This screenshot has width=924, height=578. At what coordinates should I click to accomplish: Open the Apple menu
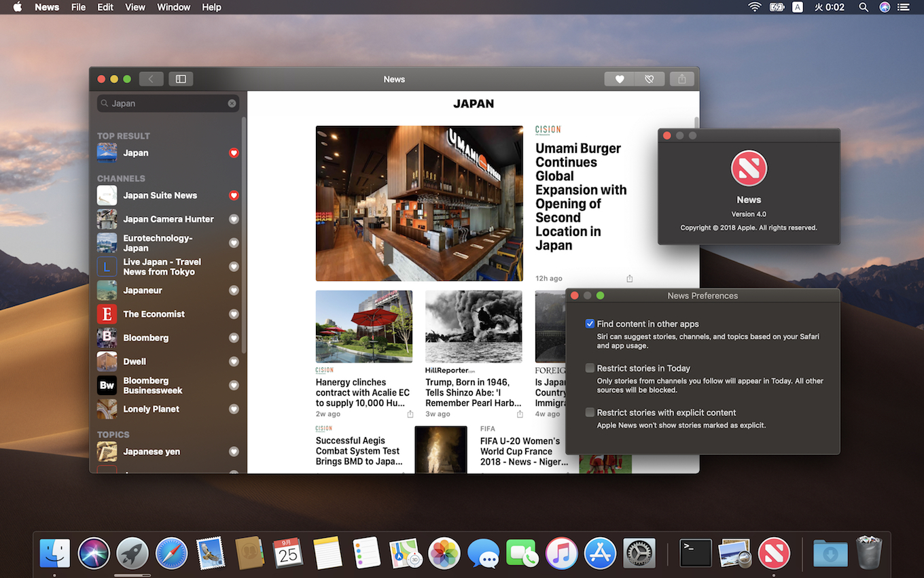click(18, 7)
